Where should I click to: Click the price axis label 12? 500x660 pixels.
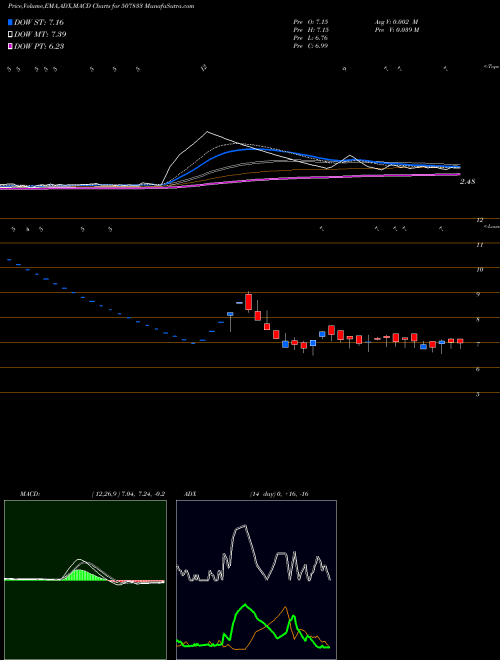point(480,220)
